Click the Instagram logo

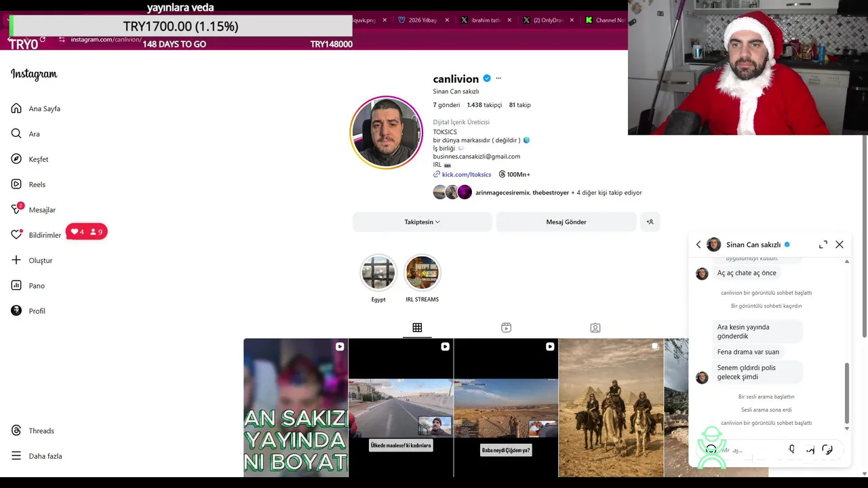34,75
